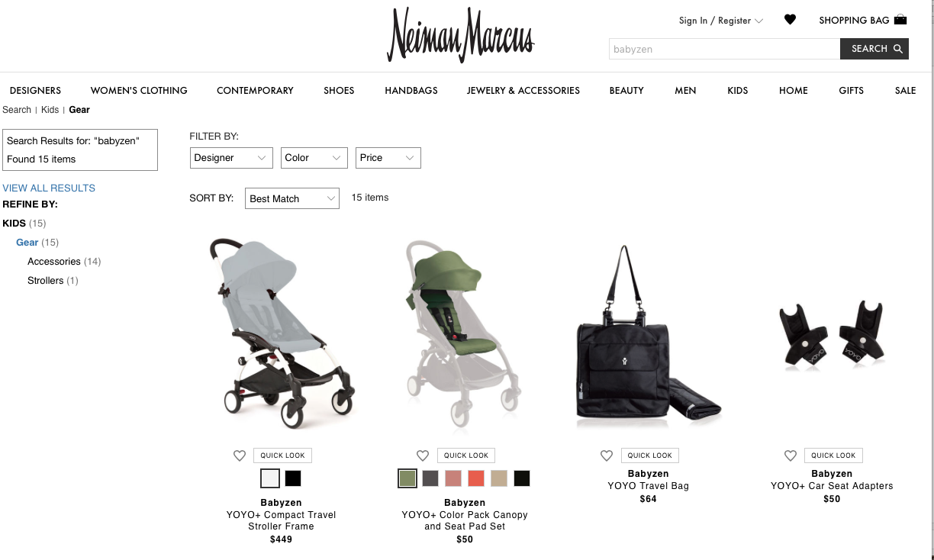
Task: Open the Best Match sort dropdown
Action: tap(292, 198)
